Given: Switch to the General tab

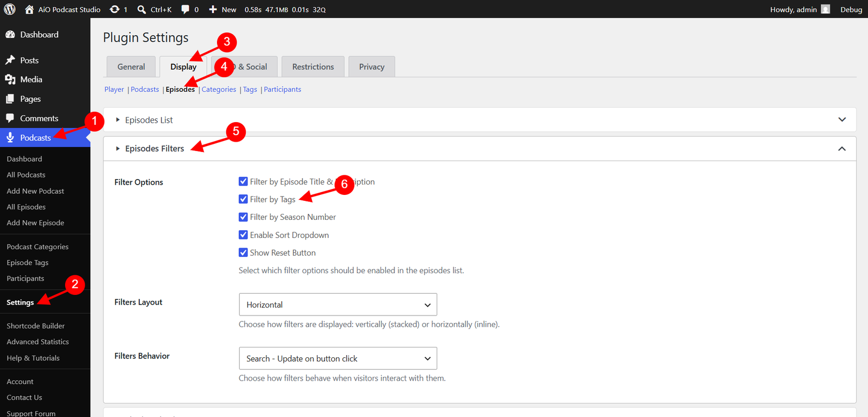Looking at the screenshot, I should (131, 67).
